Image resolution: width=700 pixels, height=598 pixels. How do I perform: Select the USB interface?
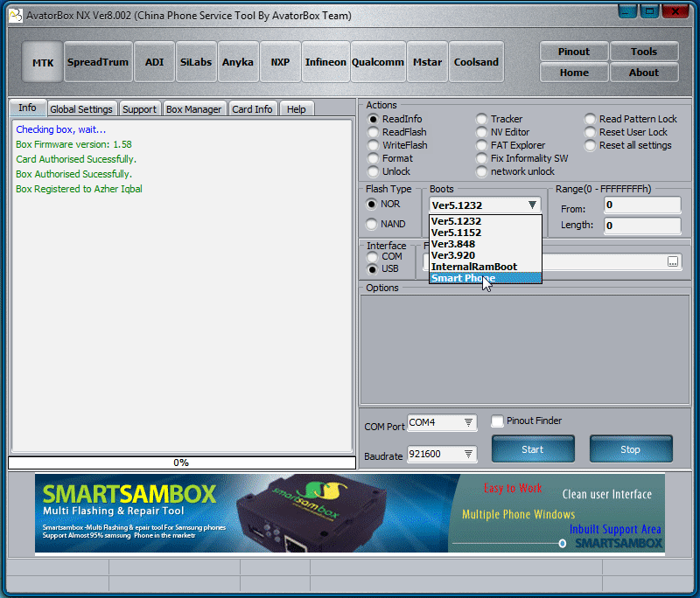click(382, 269)
